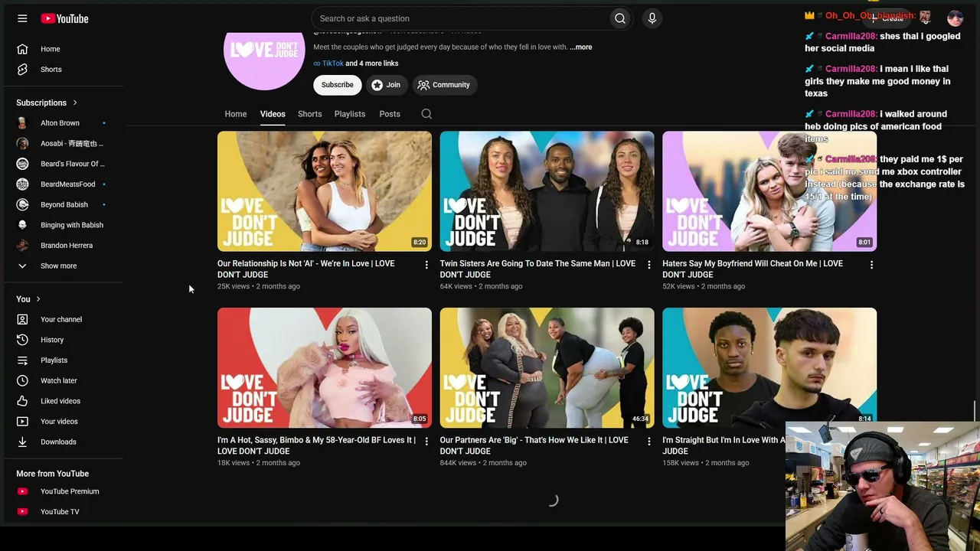
Task: Open 'Twin Sisters Are Going To Date' title
Action: pos(537,269)
